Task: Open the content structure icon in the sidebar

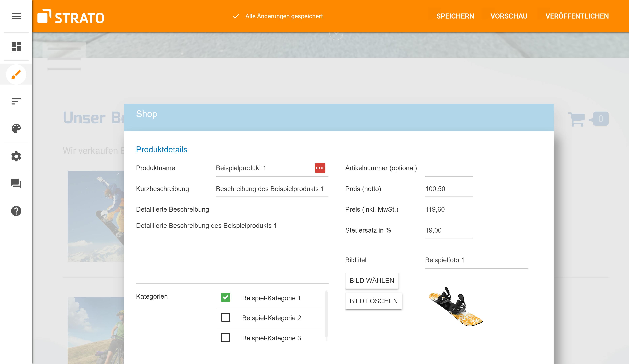Action: click(x=16, y=101)
